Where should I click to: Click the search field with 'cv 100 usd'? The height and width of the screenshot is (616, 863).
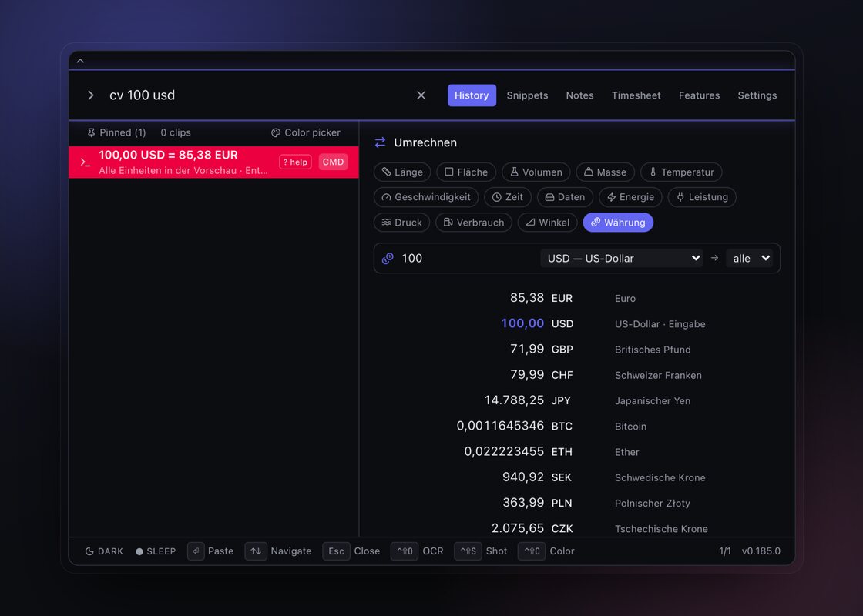(x=256, y=95)
